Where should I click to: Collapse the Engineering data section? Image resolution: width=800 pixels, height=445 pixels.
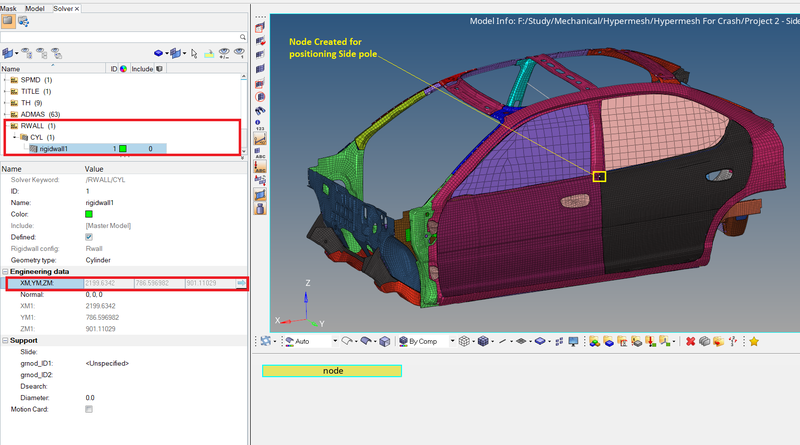[4, 272]
